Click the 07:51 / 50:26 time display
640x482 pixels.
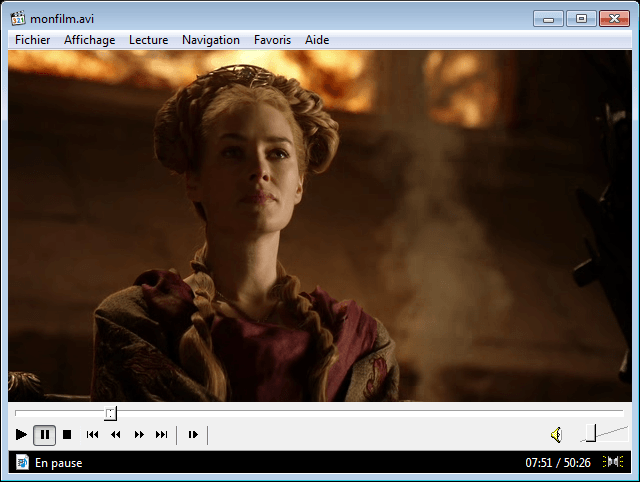[x=557, y=463]
